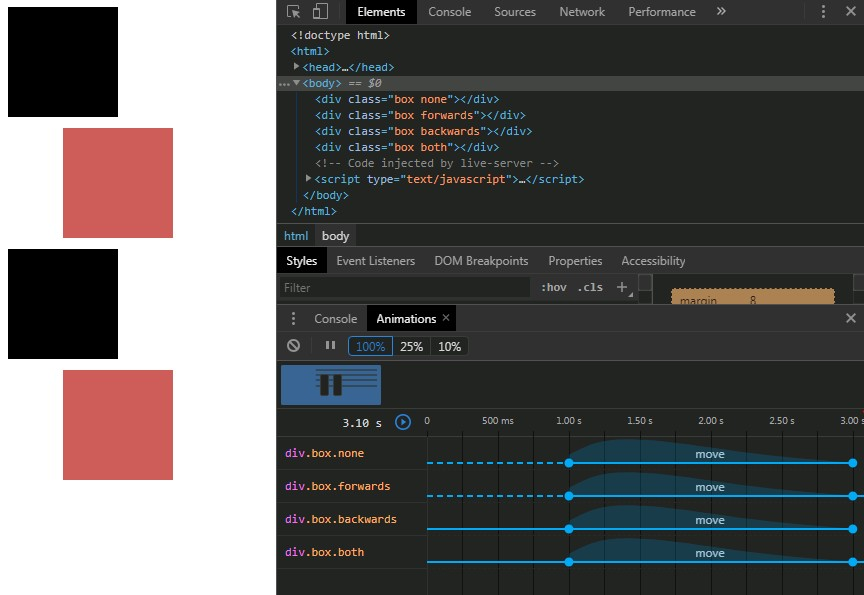Select the Styles sub-tab

[301, 261]
